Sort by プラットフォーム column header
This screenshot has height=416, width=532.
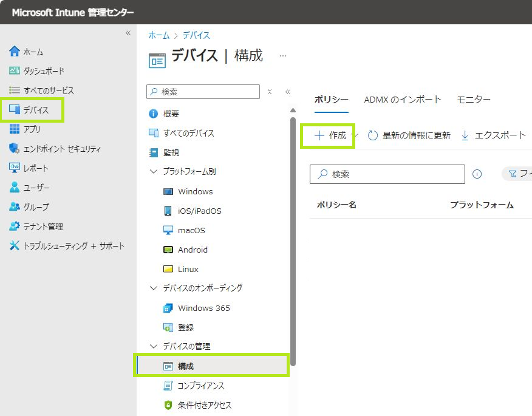pyautogui.click(x=482, y=205)
